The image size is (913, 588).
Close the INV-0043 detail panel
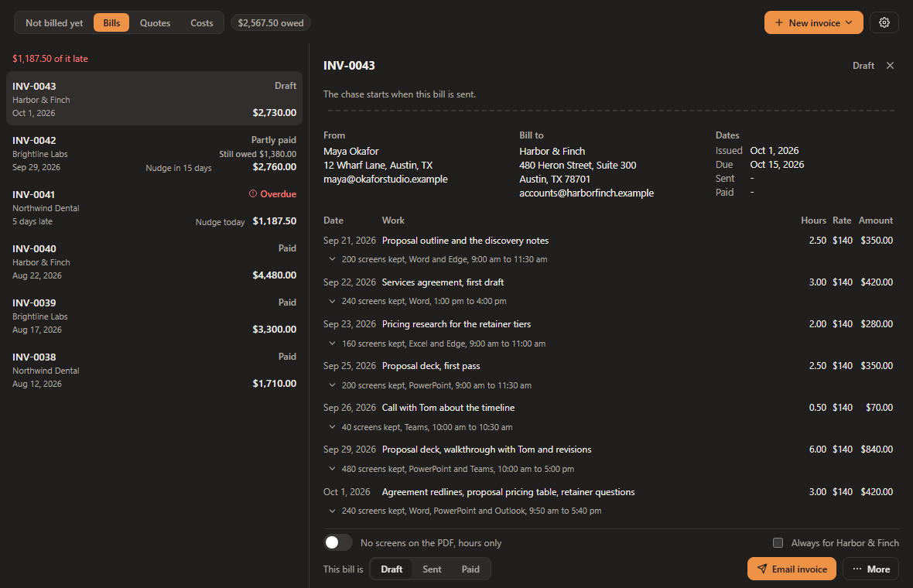(890, 65)
